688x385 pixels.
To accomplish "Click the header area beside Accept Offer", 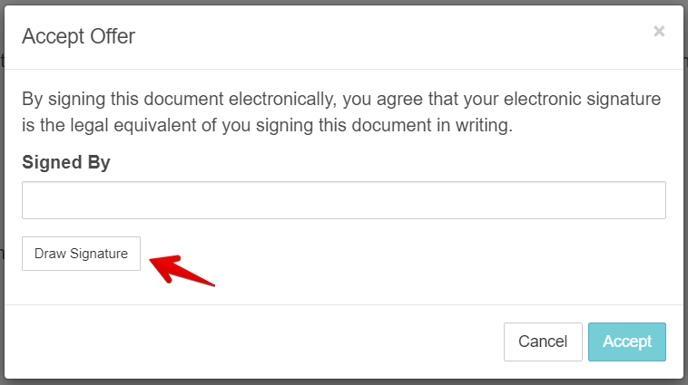I will (x=395, y=37).
